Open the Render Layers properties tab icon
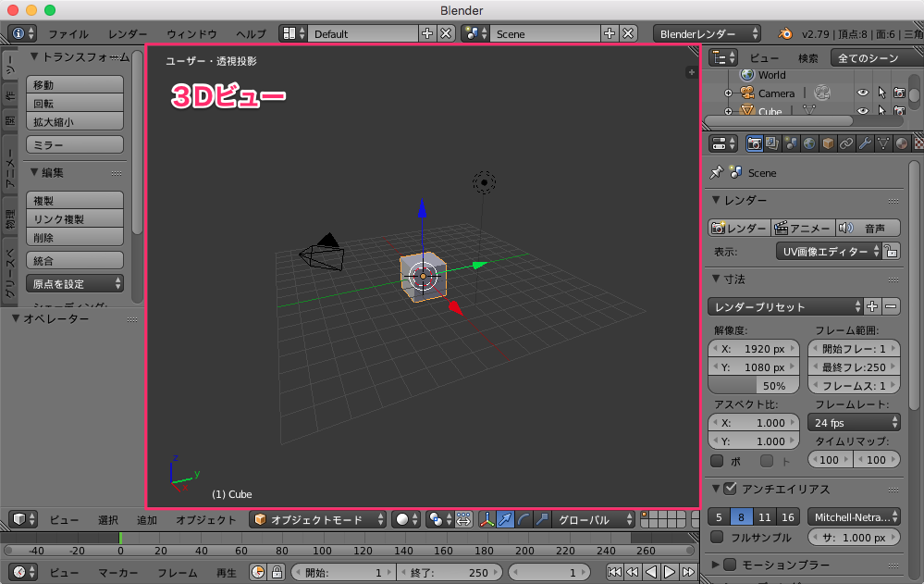This screenshot has width=924, height=584. pos(772,143)
